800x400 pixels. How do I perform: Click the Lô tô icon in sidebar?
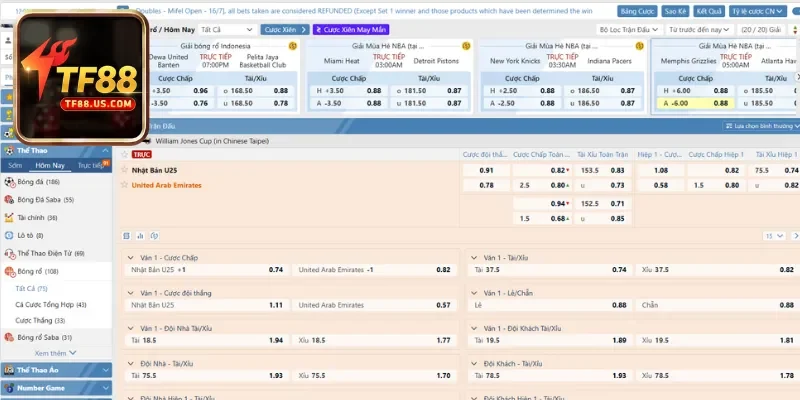(9, 235)
